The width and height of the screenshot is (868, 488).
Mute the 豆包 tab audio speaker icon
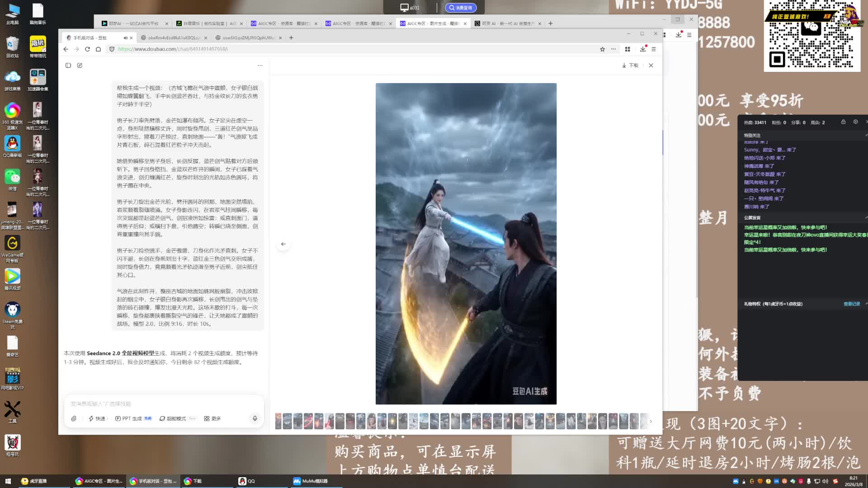point(125,38)
